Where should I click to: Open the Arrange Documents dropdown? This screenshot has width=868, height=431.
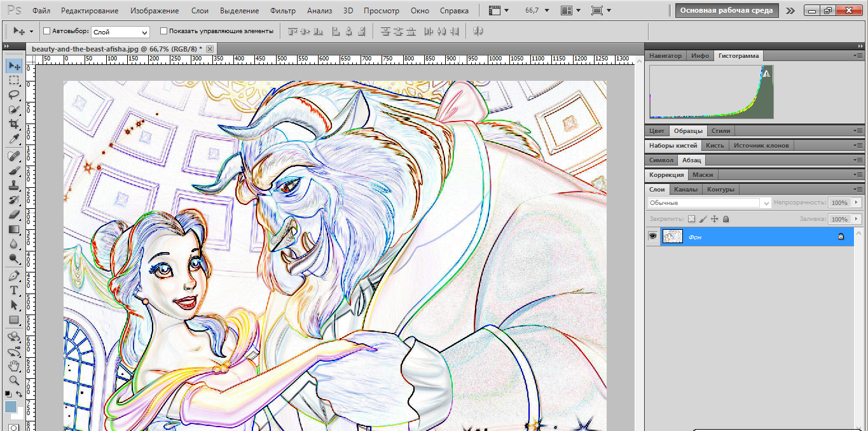point(570,11)
